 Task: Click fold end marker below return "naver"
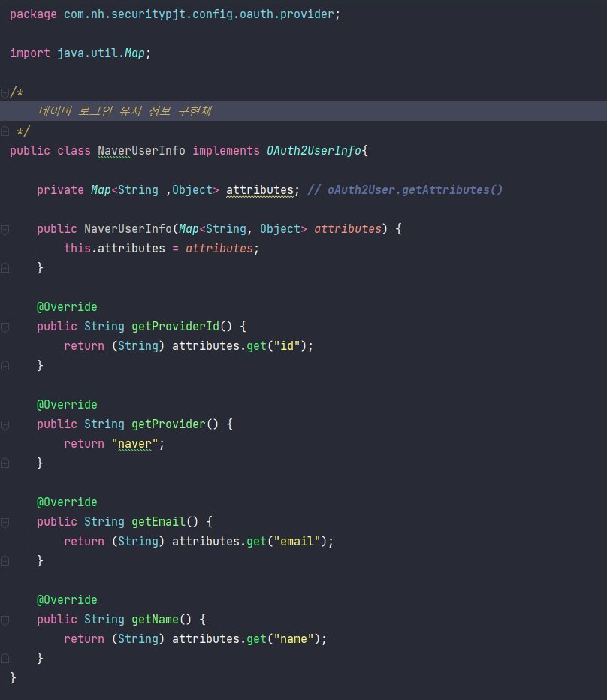(5, 463)
